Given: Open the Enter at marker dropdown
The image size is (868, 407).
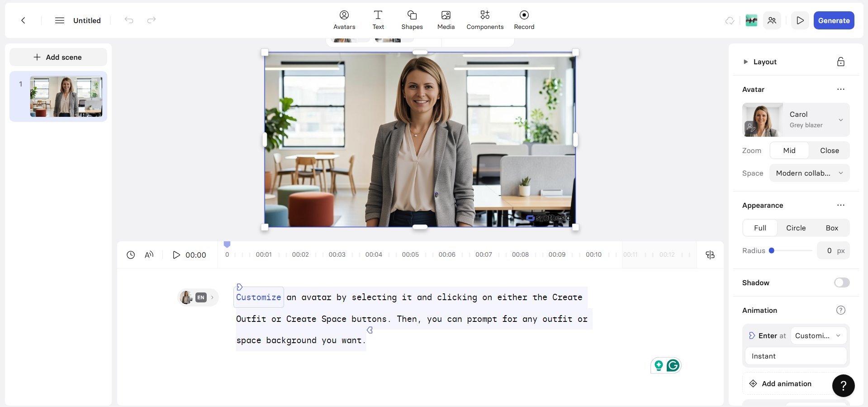Looking at the screenshot, I should (x=818, y=336).
